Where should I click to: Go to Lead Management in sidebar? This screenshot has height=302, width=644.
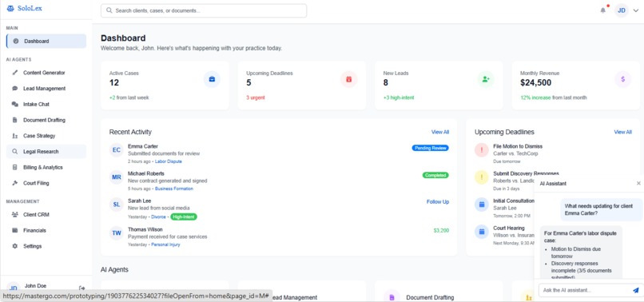pyautogui.click(x=46, y=89)
